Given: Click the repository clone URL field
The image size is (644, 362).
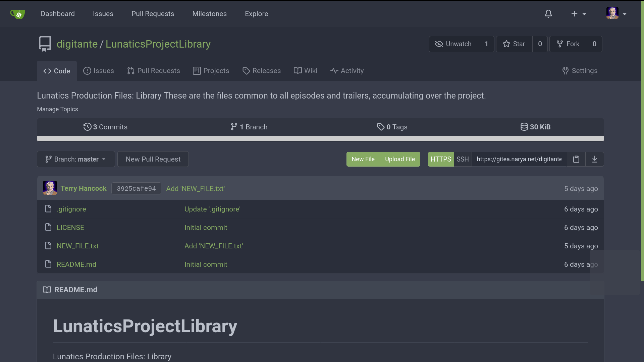Looking at the screenshot, I should [x=519, y=159].
